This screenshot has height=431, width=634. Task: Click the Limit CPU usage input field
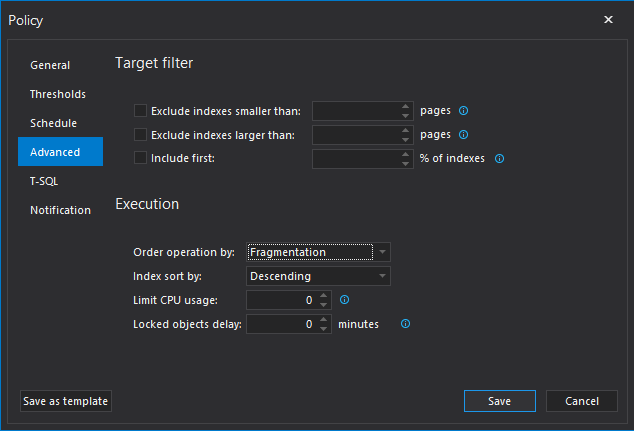pos(282,300)
